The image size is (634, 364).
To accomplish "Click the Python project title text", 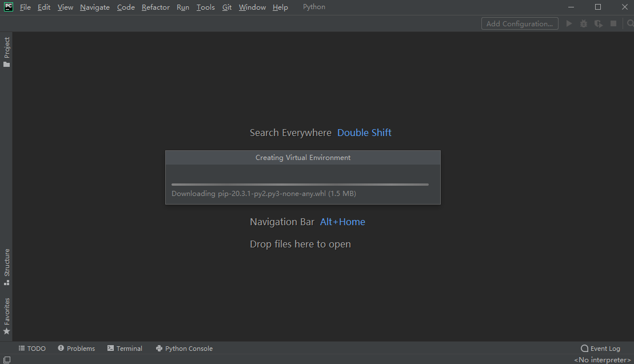I will (x=314, y=7).
